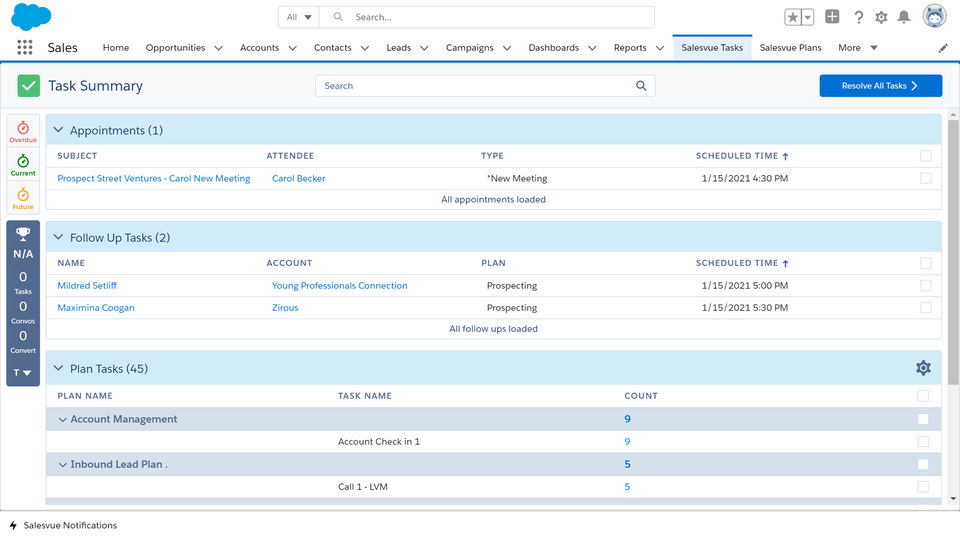Image resolution: width=960 pixels, height=536 pixels.
Task: Open the App Launcher grid icon
Action: point(25,47)
